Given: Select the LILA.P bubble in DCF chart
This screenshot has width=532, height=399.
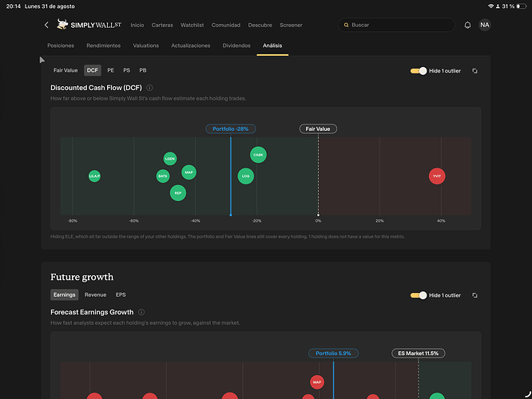Looking at the screenshot, I should tap(94, 176).
